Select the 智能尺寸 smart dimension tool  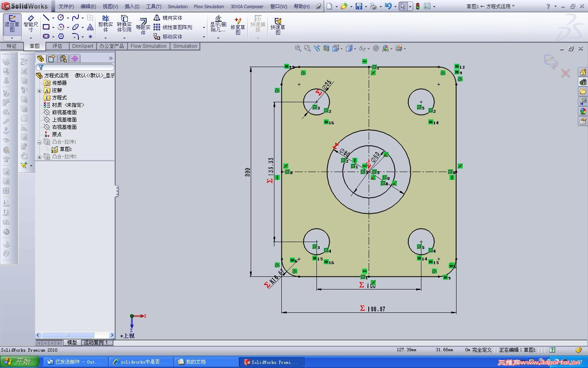(x=31, y=24)
